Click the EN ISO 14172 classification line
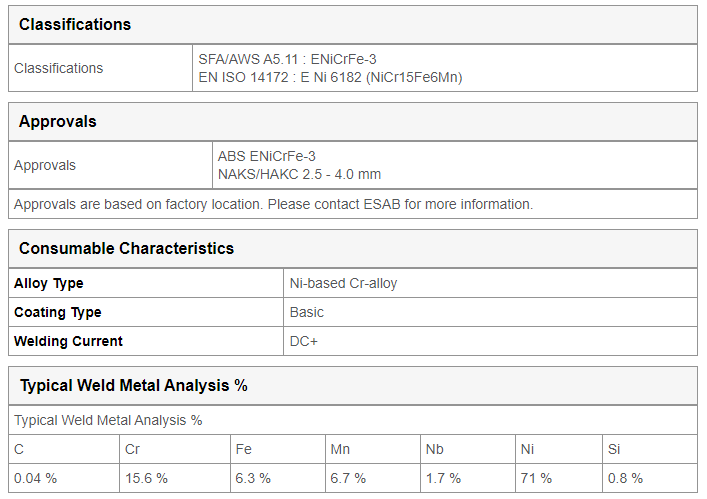Screen dimensions: 707x499 coord(331,77)
